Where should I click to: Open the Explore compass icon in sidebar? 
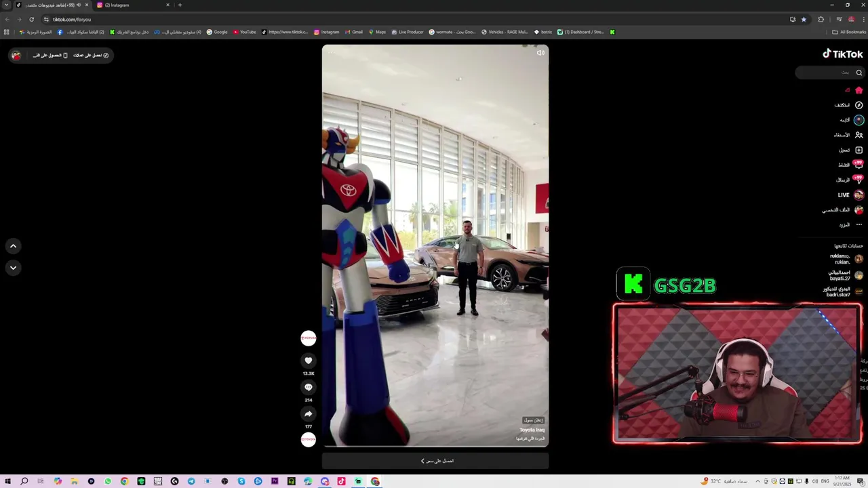[859, 105]
